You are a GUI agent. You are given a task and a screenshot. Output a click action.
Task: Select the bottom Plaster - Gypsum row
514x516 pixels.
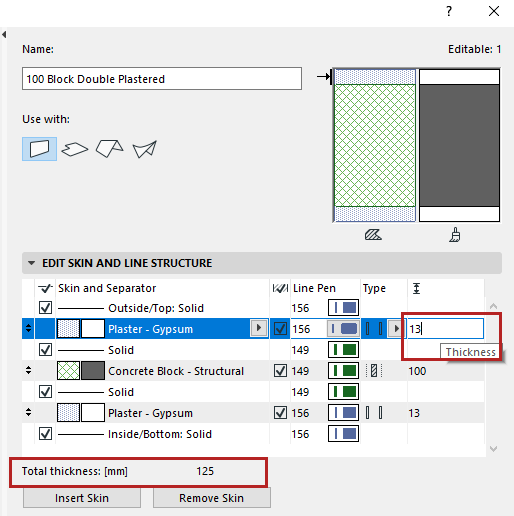[x=253, y=413]
